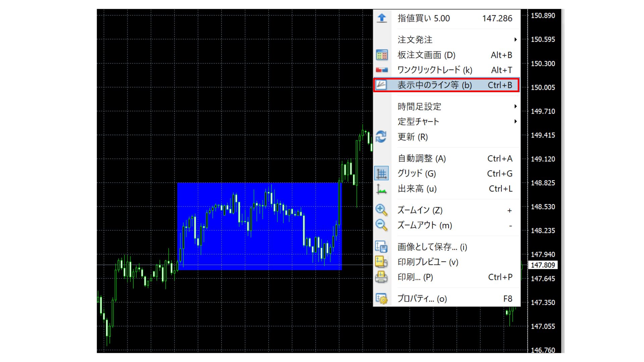Screen dimensions: 644x362
Task: Select the Depth of Market grid icon
Action: coord(381,55)
